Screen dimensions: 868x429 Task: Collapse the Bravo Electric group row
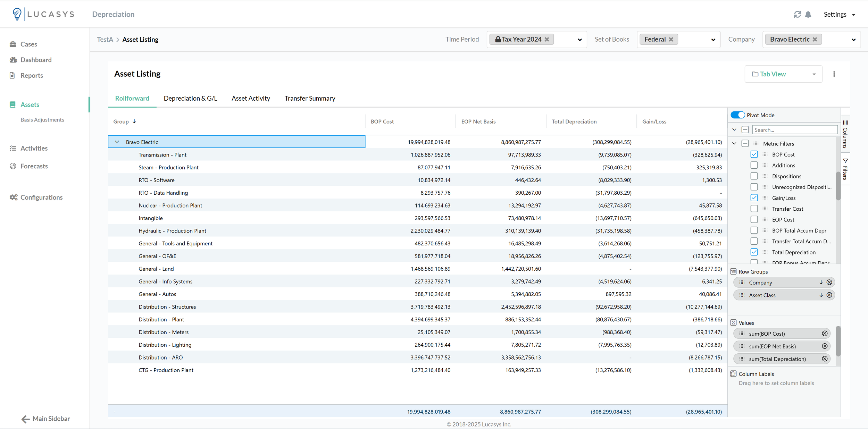117,142
